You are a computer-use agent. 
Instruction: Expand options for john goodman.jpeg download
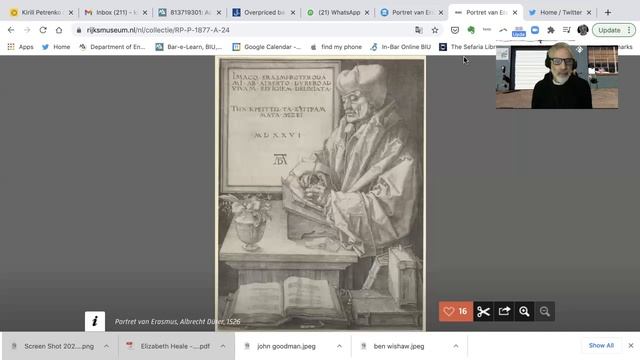339,346
